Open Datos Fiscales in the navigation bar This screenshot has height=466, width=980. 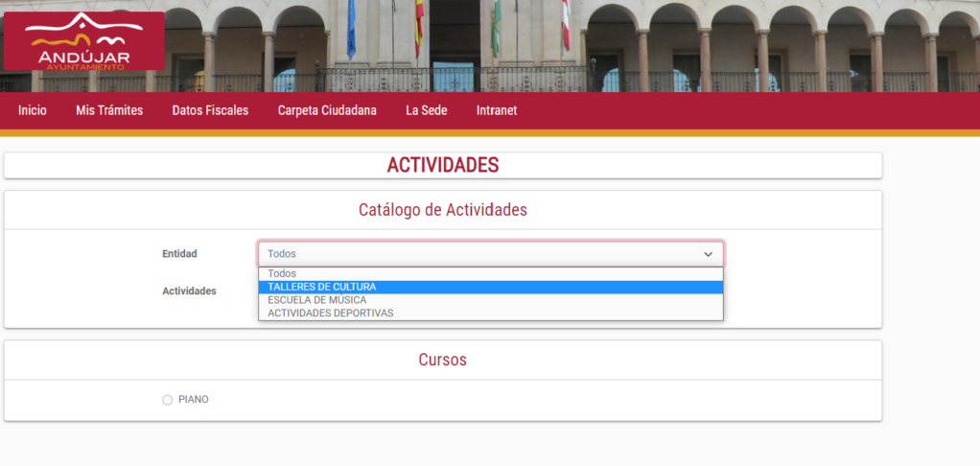click(210, 110)
